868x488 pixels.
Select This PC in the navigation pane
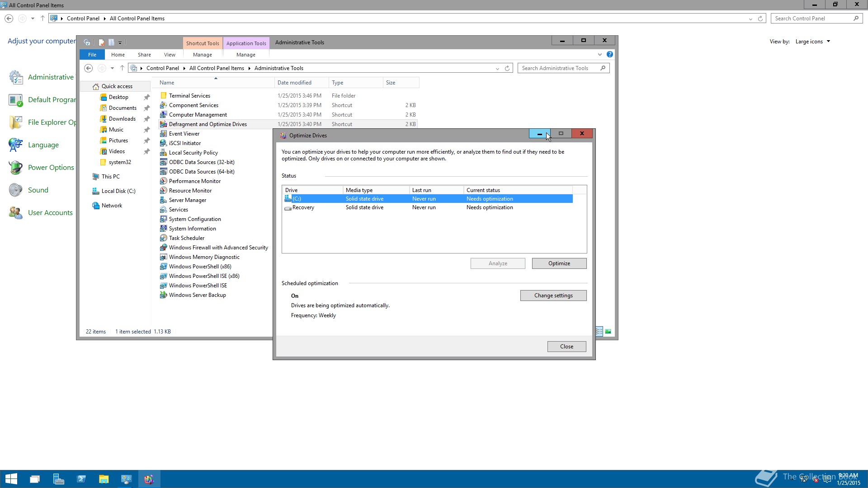pos(111,177)
